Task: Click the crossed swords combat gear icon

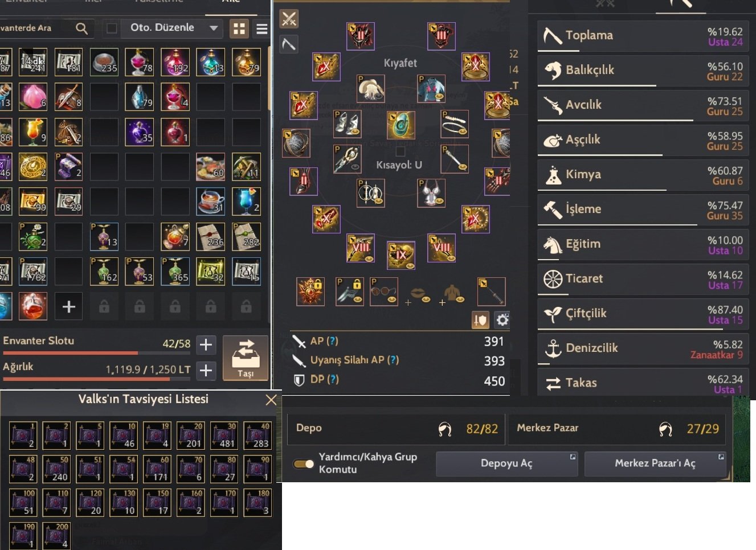Action: point(289,19)
